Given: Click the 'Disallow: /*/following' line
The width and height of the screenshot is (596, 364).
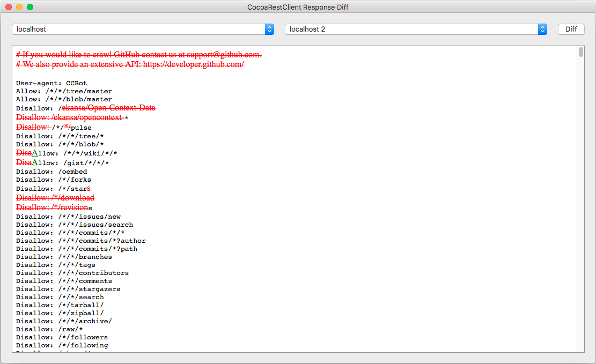Looking at the screenshot, I should tap(62, 345).
